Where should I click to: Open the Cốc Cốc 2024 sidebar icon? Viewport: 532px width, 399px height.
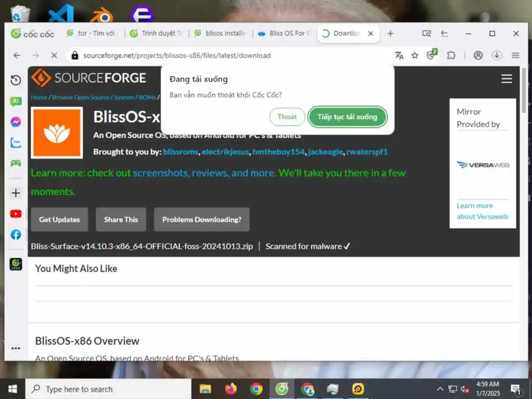[x=16, y=264]
